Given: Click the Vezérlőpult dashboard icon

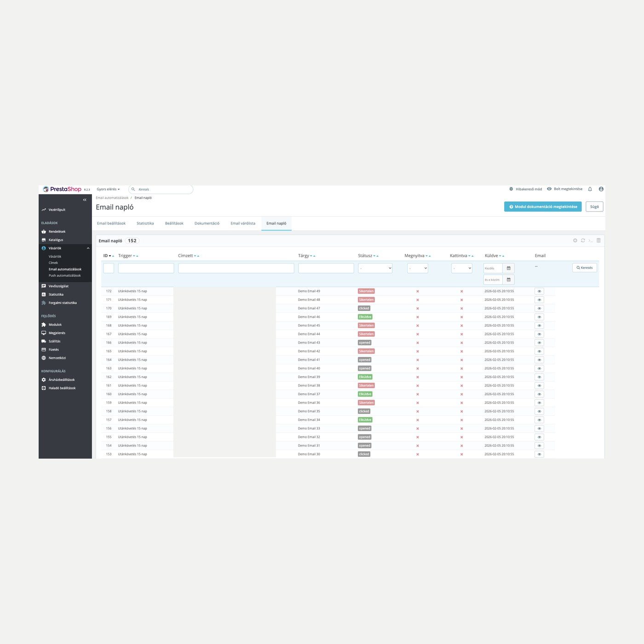Looking at the screenshot, I should click(x=44, y=210).
